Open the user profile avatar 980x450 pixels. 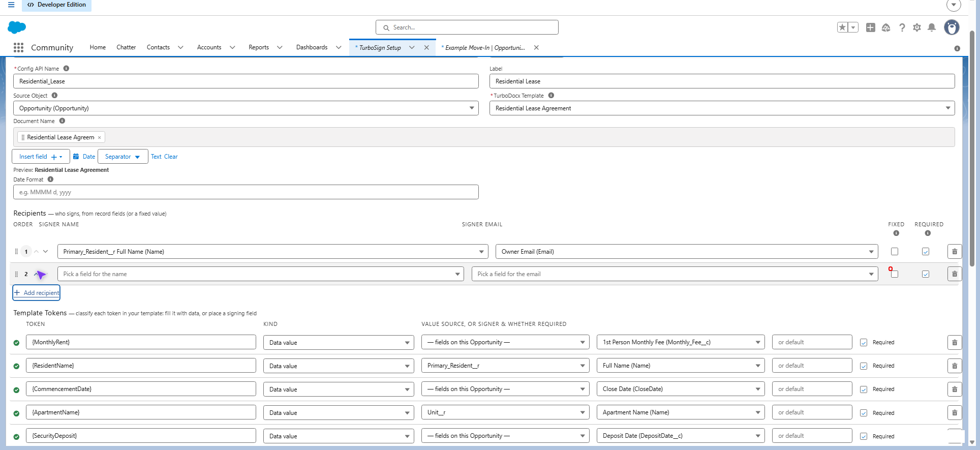pos(952,27)
